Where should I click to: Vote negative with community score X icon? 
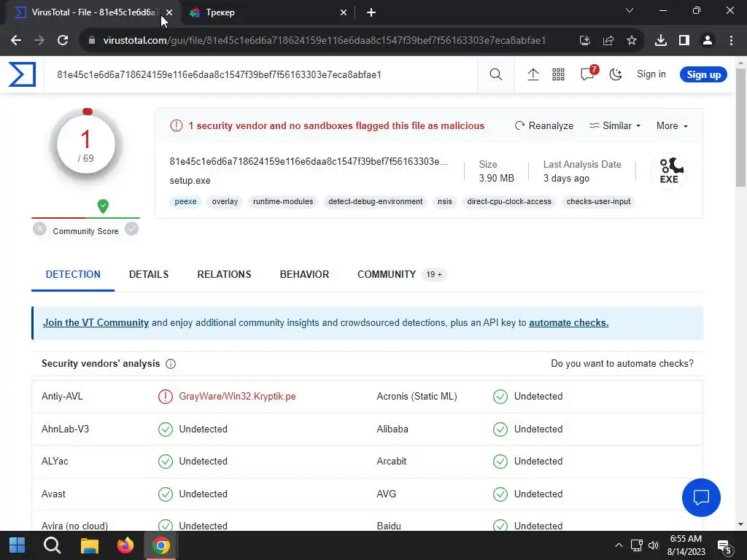point(39,229)
